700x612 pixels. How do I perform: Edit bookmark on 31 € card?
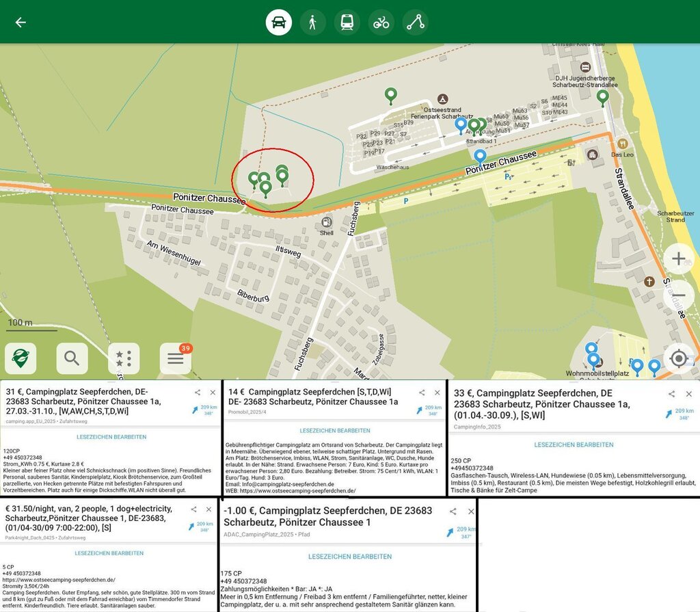(x=111, y=437)
